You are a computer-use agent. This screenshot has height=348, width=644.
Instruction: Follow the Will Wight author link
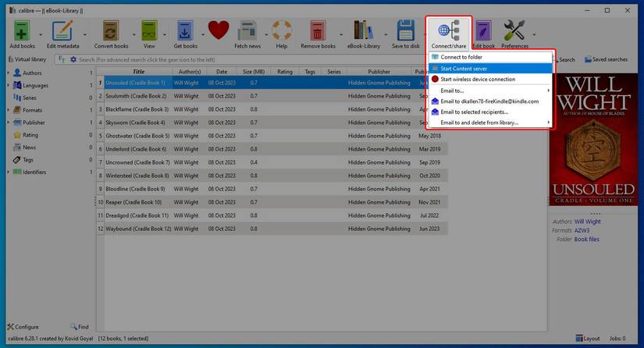click(x=587, y=222)
